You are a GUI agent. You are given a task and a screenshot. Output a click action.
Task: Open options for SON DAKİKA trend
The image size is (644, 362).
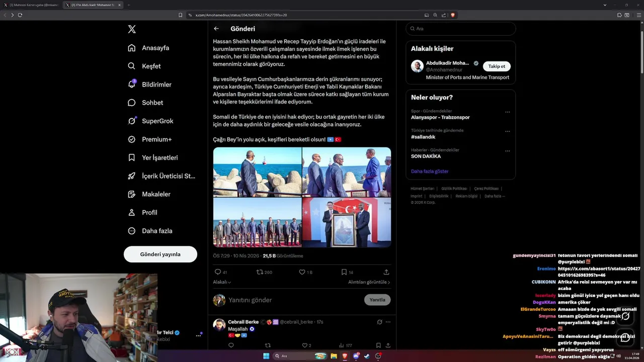(x=507, y=151)
